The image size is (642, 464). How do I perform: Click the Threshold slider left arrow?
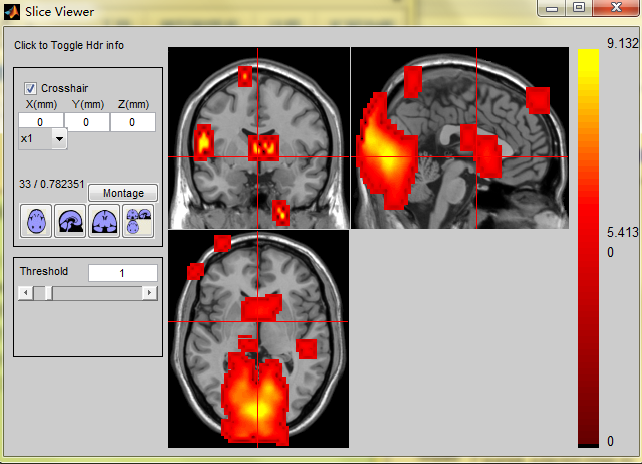coord(26,293)
